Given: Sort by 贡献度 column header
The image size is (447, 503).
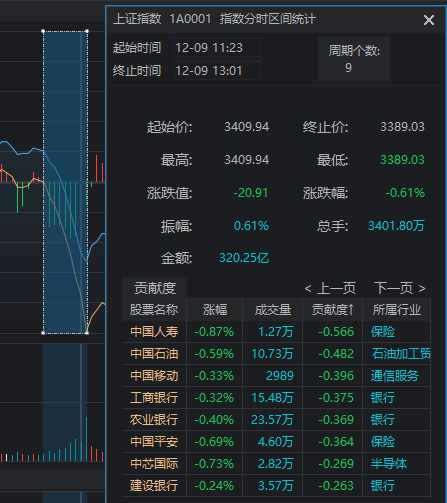Looking at the screenshot, I should [332, 310].
